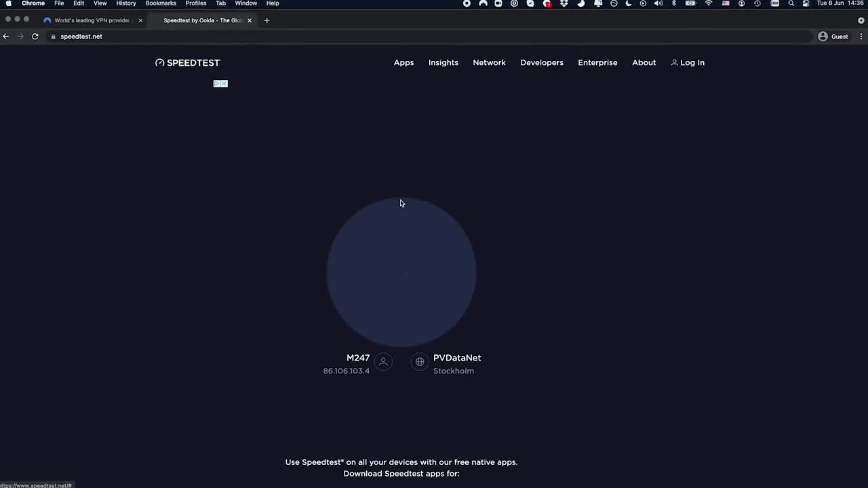The width and height of the screenshot is (868, 488).
Task: Close the World's leading VPN provider tab
Action: (x=140, y=20)
